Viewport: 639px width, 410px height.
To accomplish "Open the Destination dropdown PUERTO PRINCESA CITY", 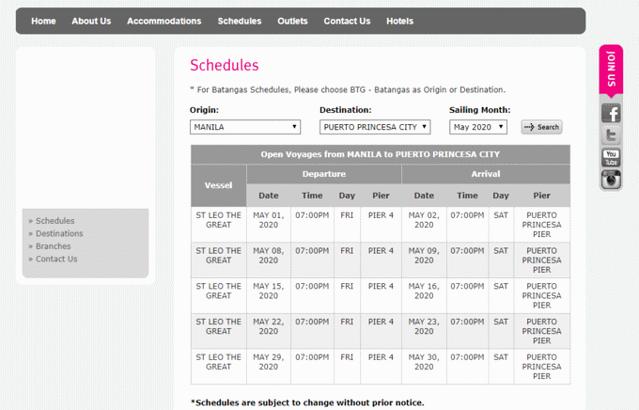I will pyautogui.click(x=375, y=127).
